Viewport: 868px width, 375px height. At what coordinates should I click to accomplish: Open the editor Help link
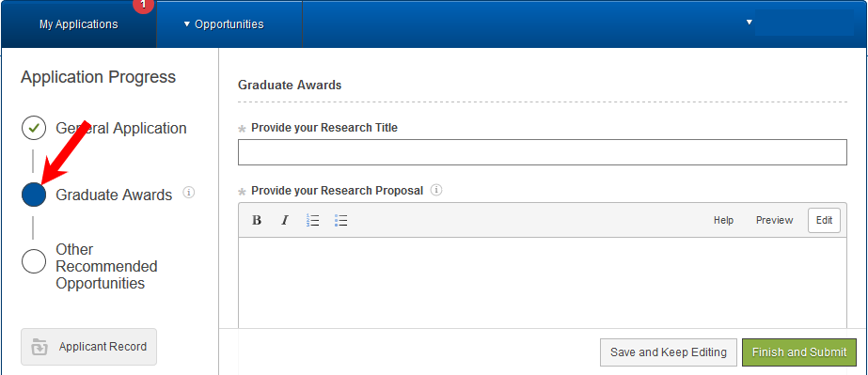pos(723,220)
